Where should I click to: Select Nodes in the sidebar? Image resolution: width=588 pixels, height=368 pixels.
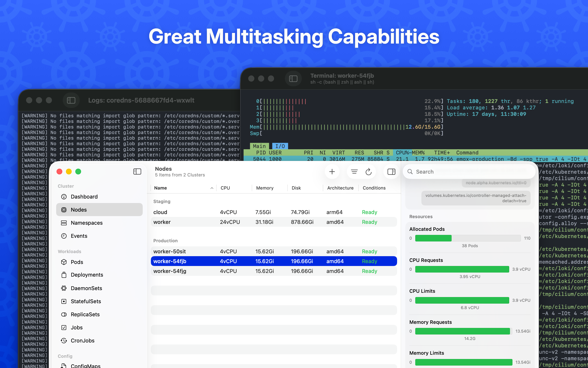pyautogui.click(x=99, y=210)
